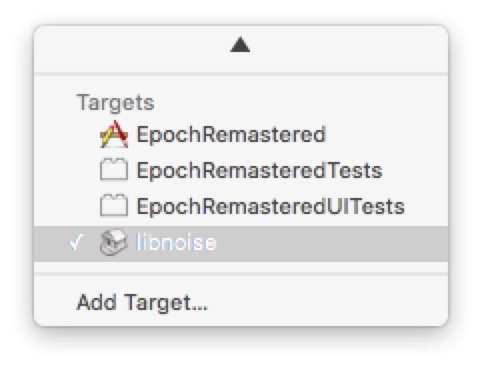Screen dimensions: 482x368
Task: Click empty space right of Add Target…
Action: [328, 303]
